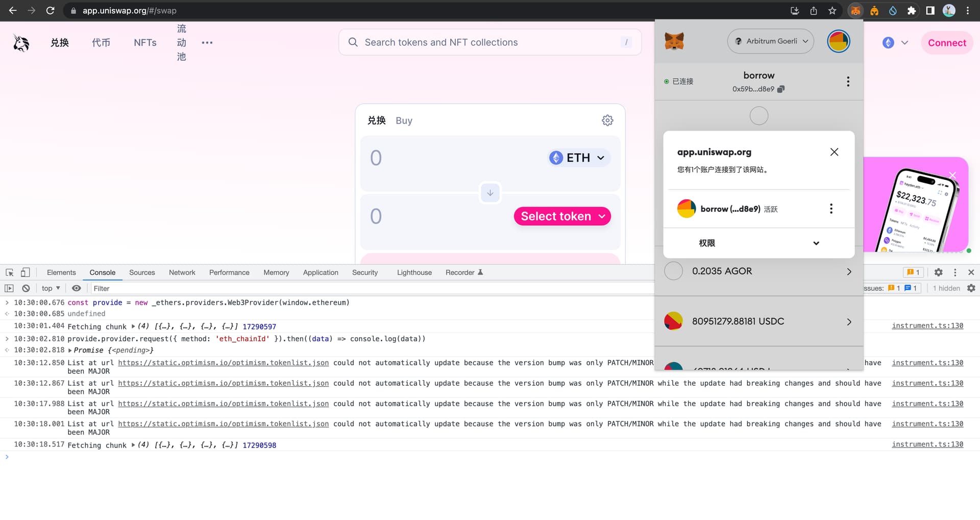Expand the pending Promise in console
The image size is (980, 520).
pos(70,350)
